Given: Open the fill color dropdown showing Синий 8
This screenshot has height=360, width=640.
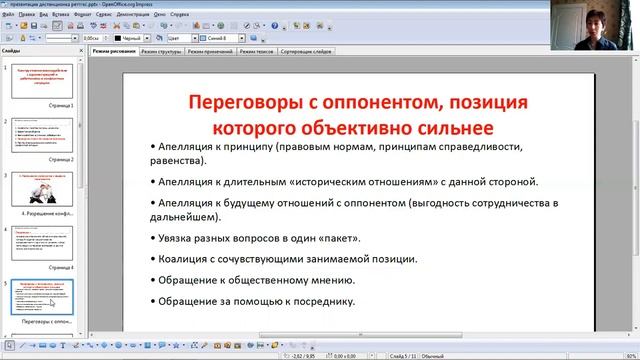Looking at the screenshot, I should [242, 38].
